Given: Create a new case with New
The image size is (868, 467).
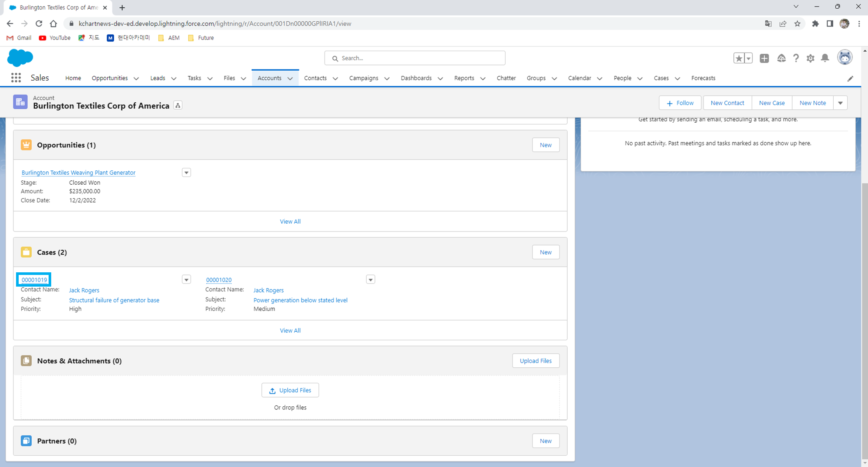Looking at the screenshot, I should [546, 252].
